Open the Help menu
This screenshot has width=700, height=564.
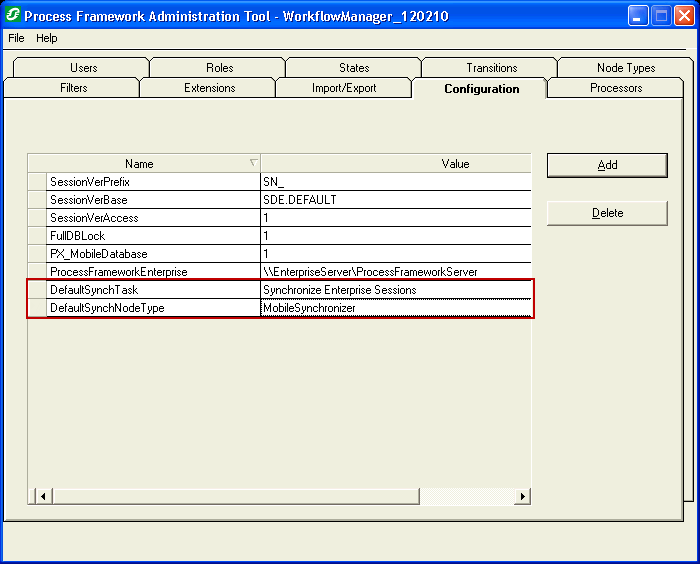click(47, 38)
